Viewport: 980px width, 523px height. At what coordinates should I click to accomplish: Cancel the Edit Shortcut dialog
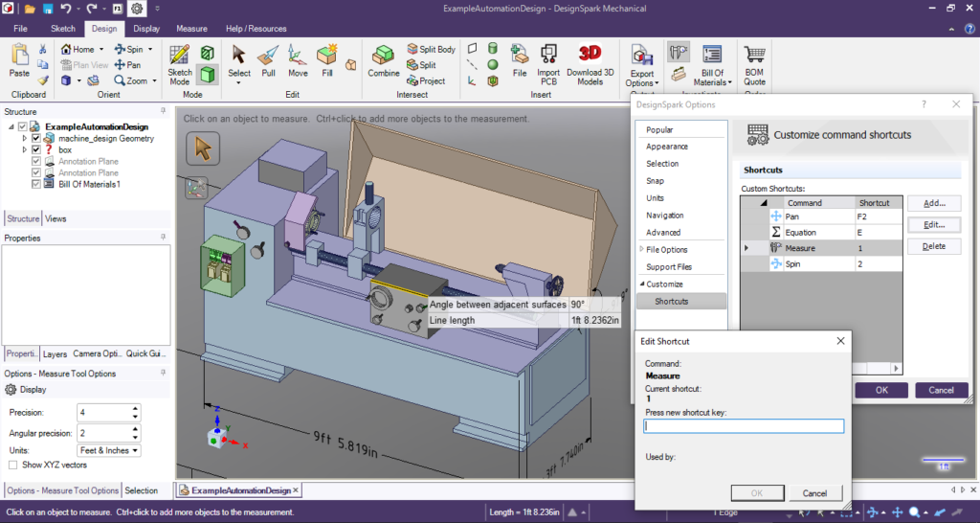pyautogui.click(x=814, y=493)
